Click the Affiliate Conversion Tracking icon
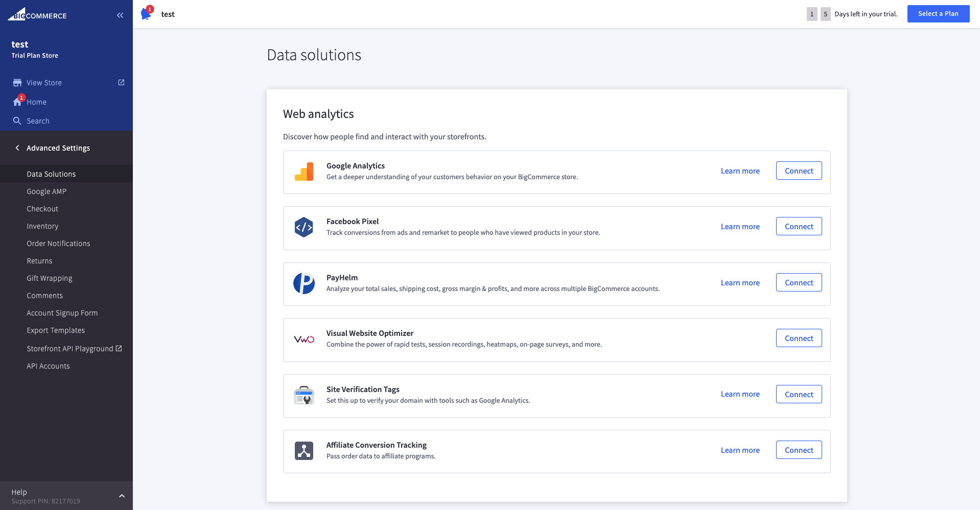This screenshot has width=980, height=510. pyautogui.click(x=304, y=451)
